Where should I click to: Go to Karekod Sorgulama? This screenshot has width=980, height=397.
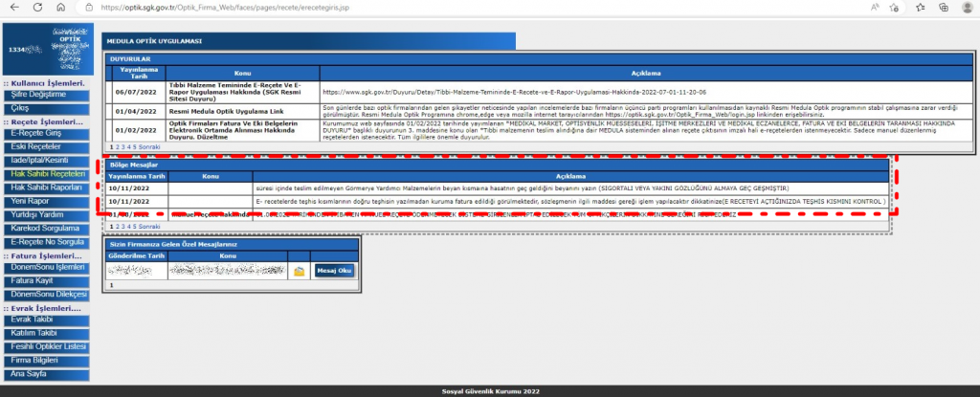(x=46, y=229)
